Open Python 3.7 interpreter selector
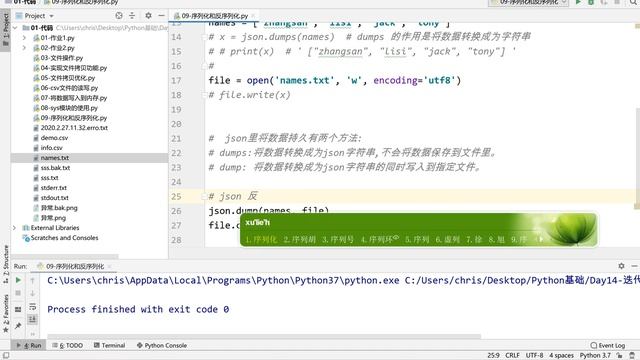Viewport: 640px width, 360px height. [x=595, y=356]
